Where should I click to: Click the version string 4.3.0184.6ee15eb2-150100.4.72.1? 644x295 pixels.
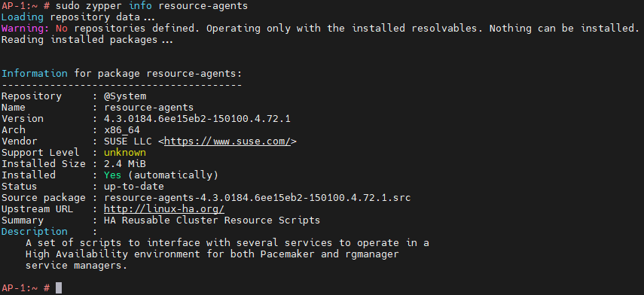197,119
